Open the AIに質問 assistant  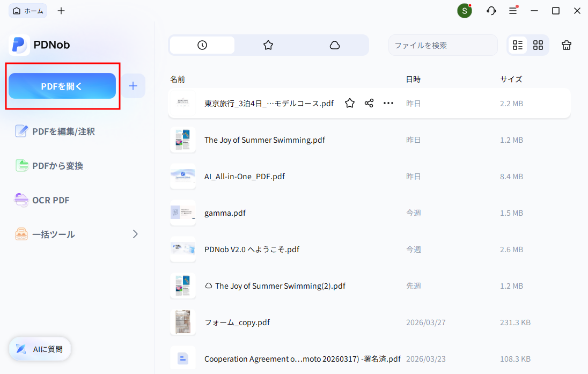tap(39, 349)
